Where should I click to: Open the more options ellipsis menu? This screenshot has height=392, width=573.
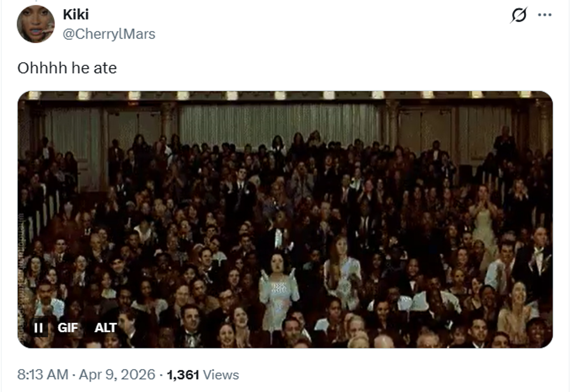coord(544,15)
